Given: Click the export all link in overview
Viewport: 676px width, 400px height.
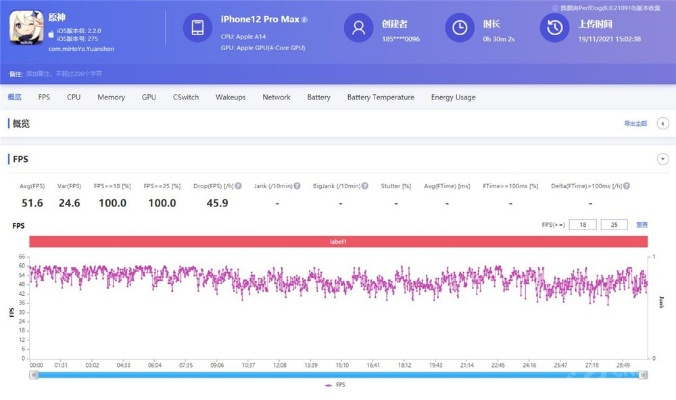Looking at the screenshot, I should pos(635,123).
